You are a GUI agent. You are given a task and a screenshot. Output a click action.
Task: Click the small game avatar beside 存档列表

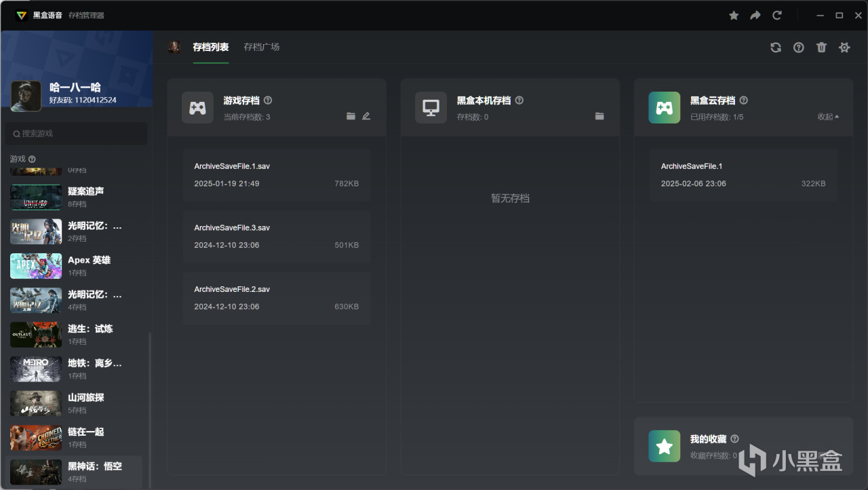tap(174, 47)
